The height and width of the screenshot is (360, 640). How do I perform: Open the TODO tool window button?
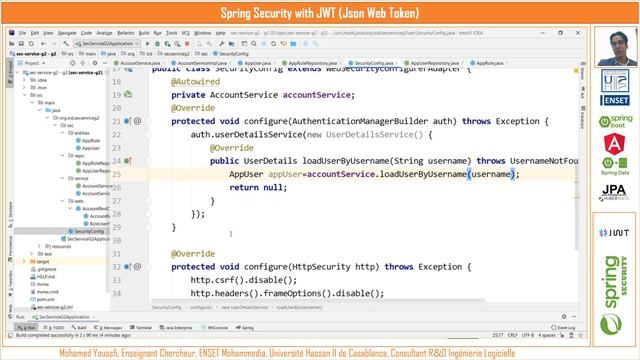53,327
